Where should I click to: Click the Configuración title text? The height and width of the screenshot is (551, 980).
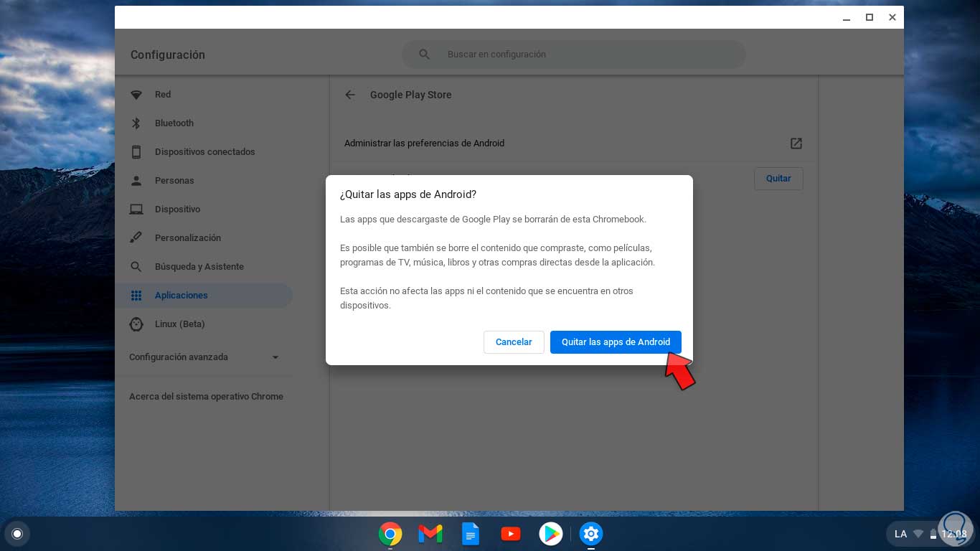168,55
